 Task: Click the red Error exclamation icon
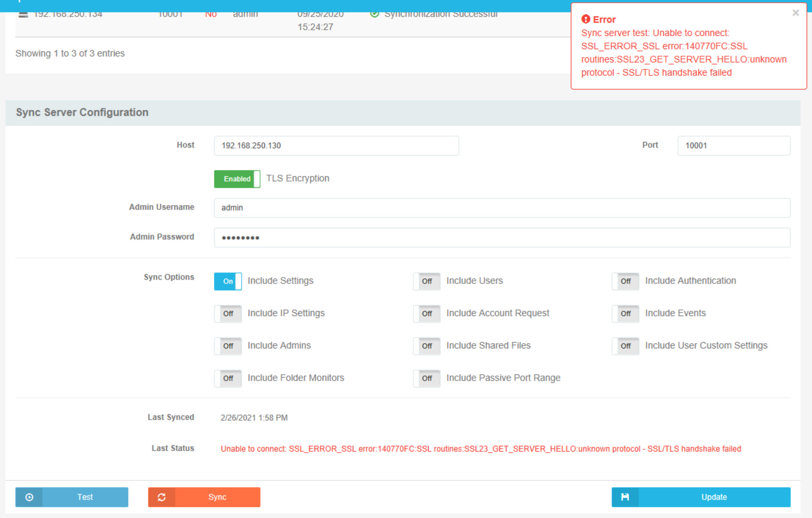[x=585, y=19]
